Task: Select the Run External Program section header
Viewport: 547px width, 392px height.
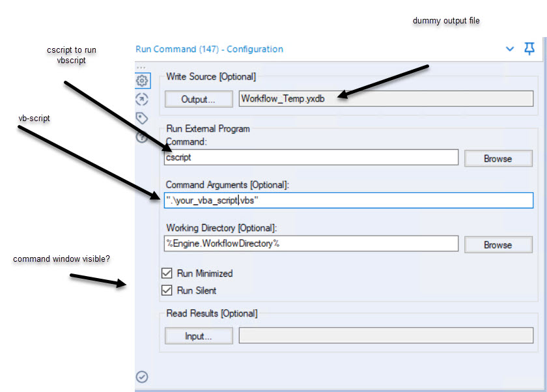Action: [x=207, y=128]
